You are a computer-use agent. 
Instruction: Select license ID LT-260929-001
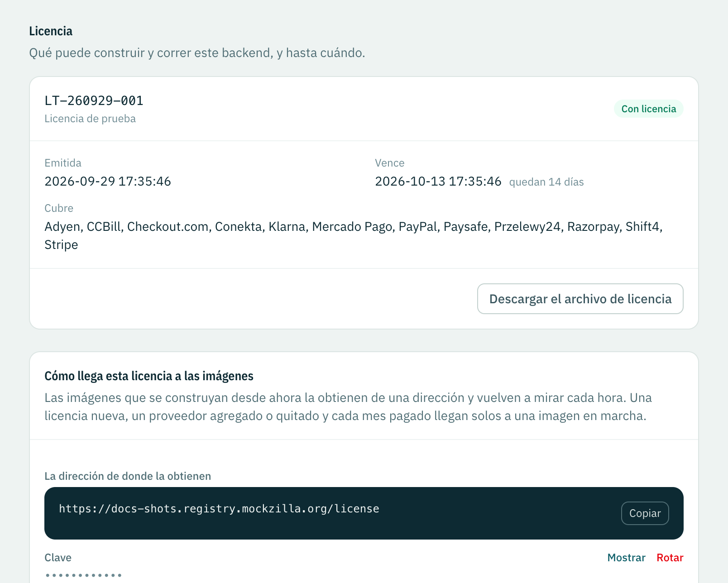tap(94, 100)
